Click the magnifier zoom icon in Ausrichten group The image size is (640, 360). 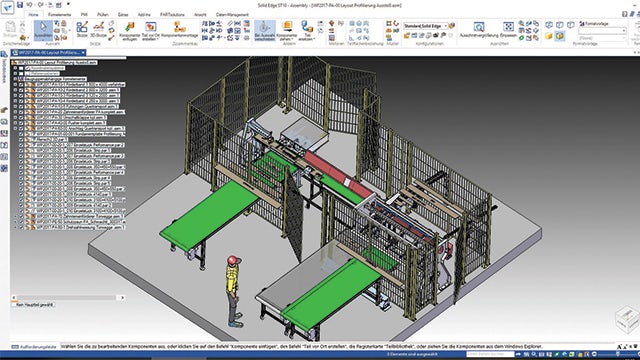tap(522, 24)
